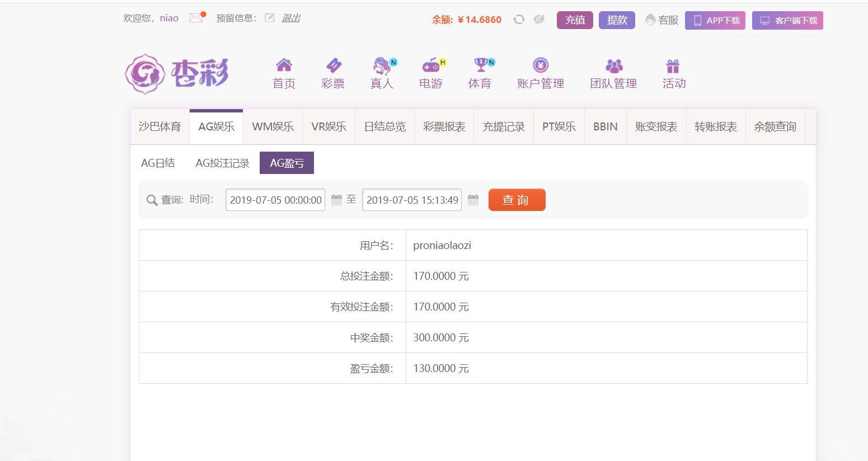Open the mail envelope message icon

pos(196,18)
